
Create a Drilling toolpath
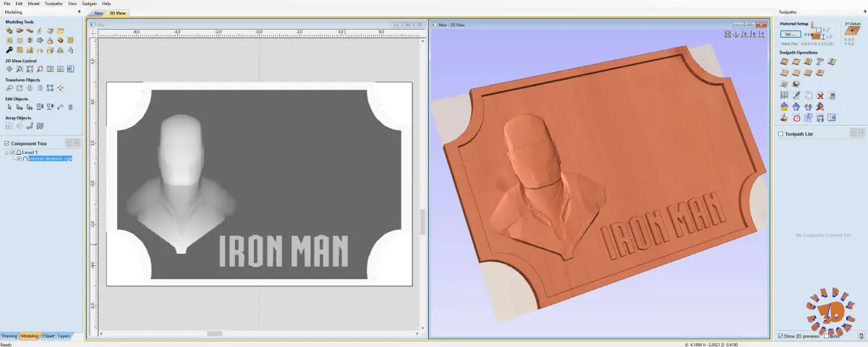808,61
